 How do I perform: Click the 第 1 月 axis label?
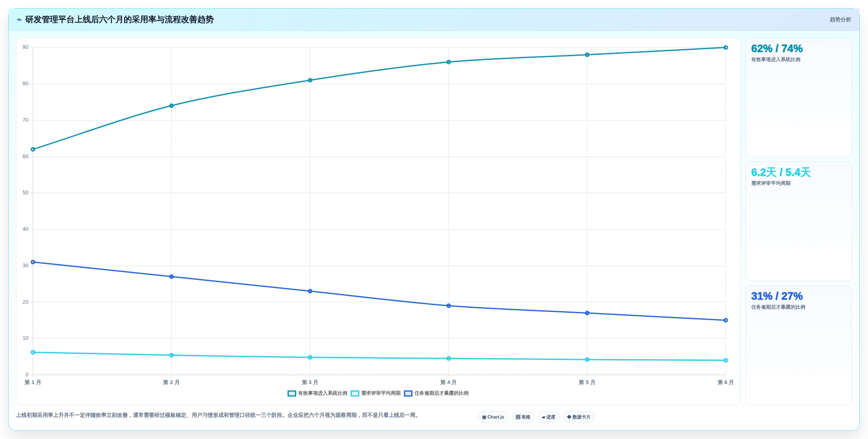point(33,382)
